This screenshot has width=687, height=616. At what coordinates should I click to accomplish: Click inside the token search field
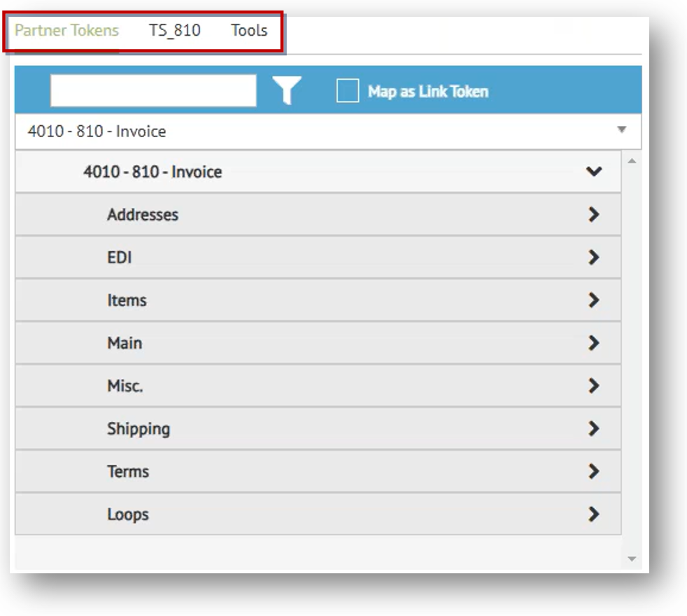pos(153,91)
